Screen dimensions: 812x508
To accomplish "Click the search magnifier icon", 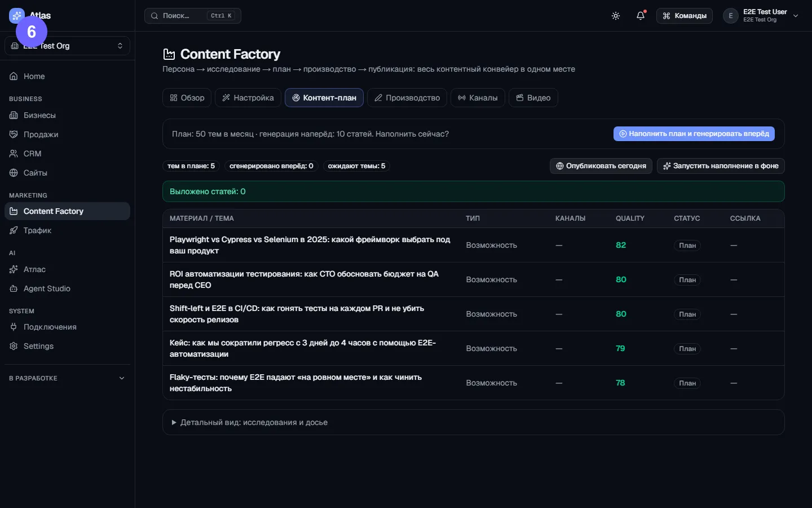I will 155,16.
